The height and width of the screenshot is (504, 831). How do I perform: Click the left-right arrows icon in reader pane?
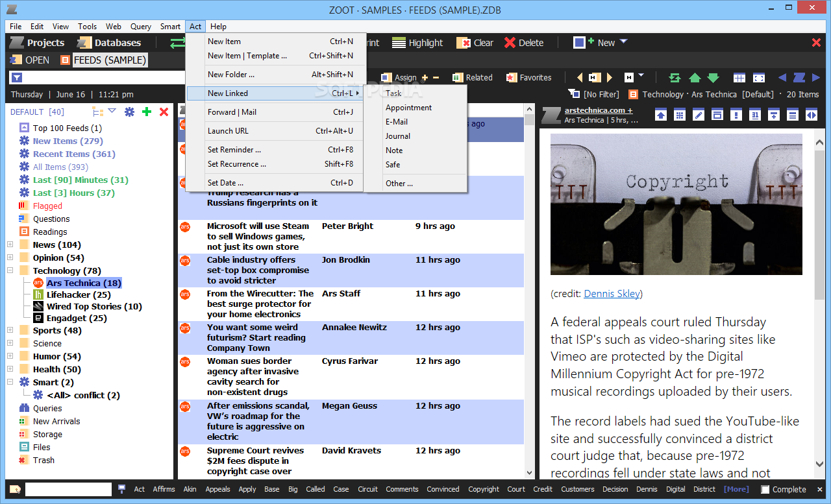pos(812,115)
